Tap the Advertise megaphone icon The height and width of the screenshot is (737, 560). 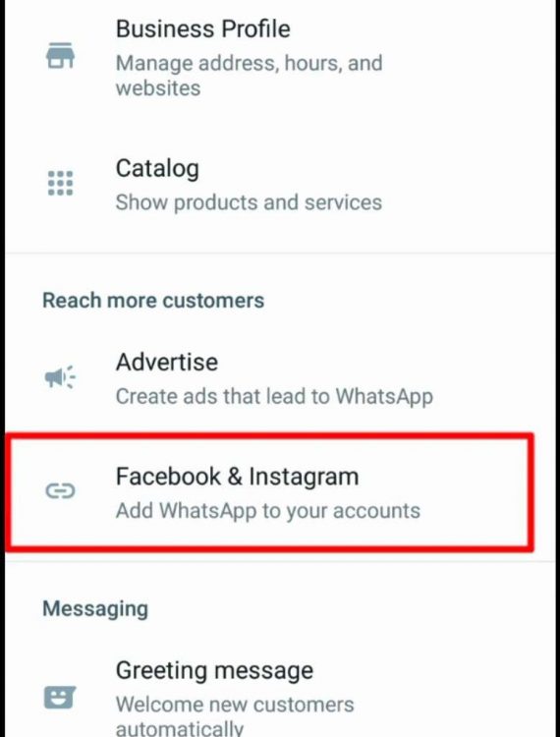[60, 376]
